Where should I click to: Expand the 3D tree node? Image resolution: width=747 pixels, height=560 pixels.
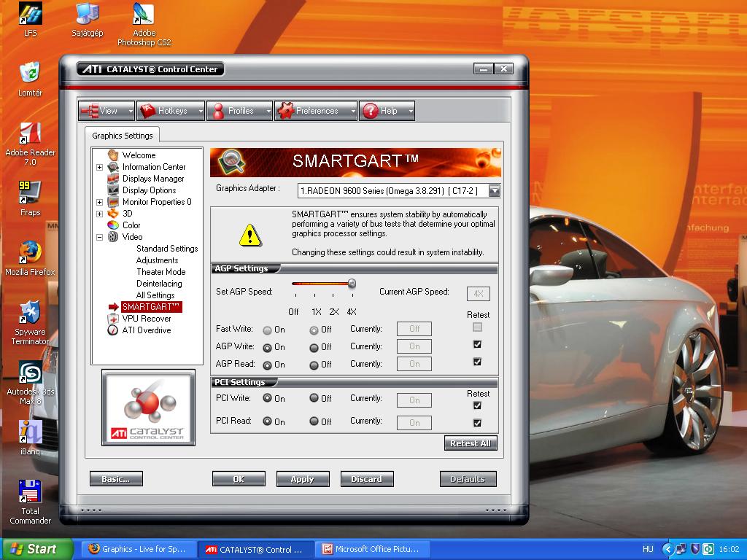[x=99, y=214]
